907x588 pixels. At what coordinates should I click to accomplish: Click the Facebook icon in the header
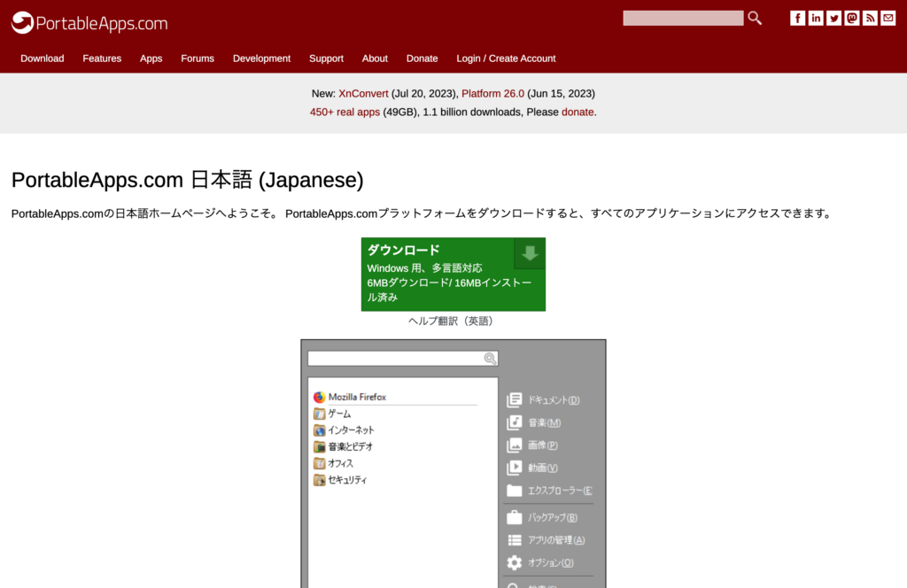point(798,19)
